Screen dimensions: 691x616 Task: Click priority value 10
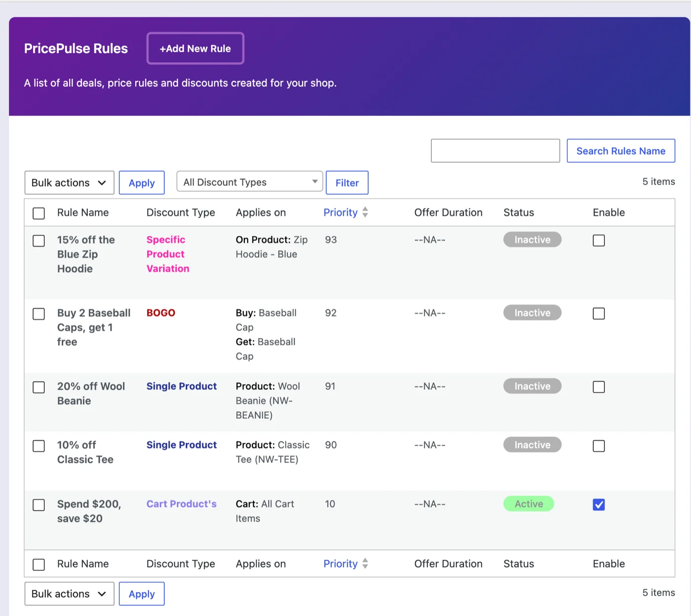pos(330,504)
